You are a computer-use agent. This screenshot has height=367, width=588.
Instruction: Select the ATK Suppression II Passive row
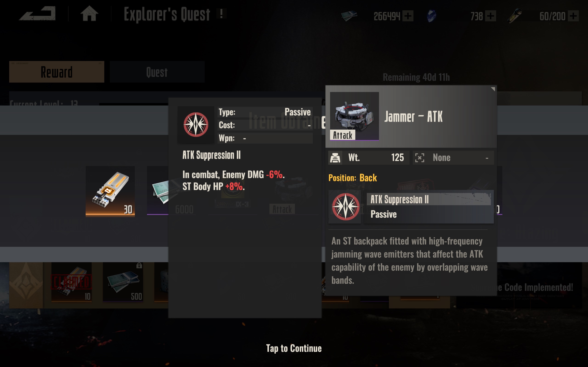point(429,207)
